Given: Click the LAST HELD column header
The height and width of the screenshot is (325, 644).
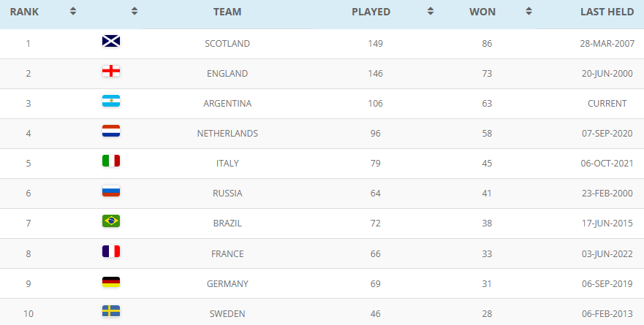Looking at the screenshot, I should click(607, 12).
